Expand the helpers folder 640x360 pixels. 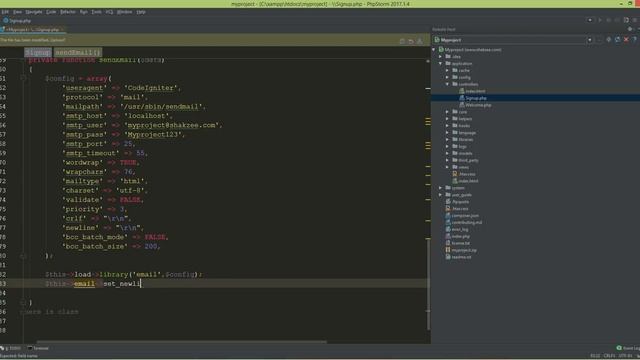pyautogui.click(x=447, y=119)
